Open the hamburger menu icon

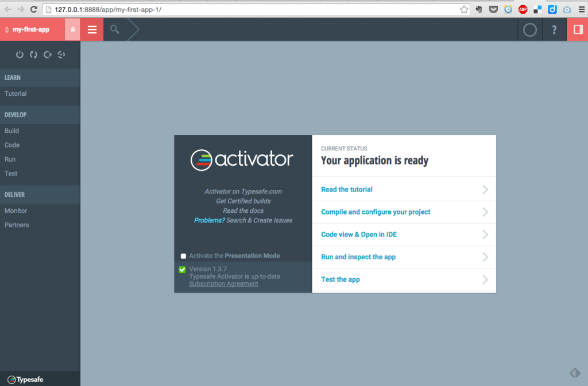tap(91, 29)
